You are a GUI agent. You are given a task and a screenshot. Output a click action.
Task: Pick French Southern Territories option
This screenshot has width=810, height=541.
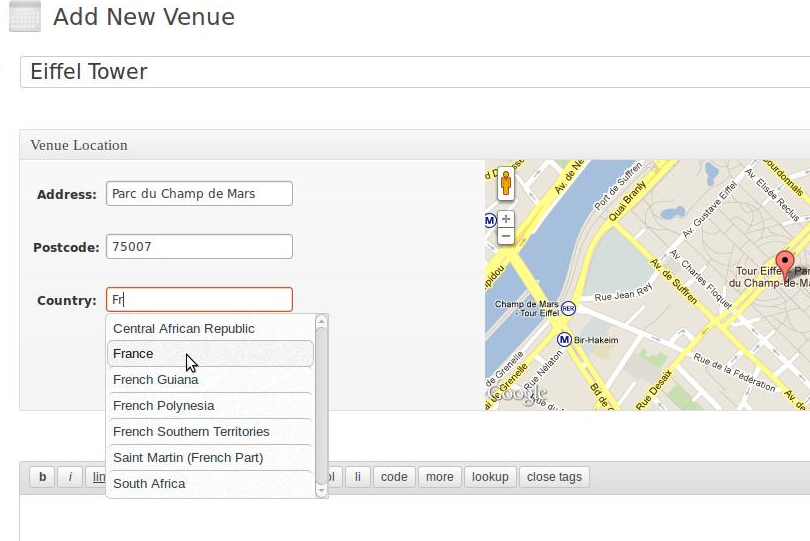tap(210, 431)
